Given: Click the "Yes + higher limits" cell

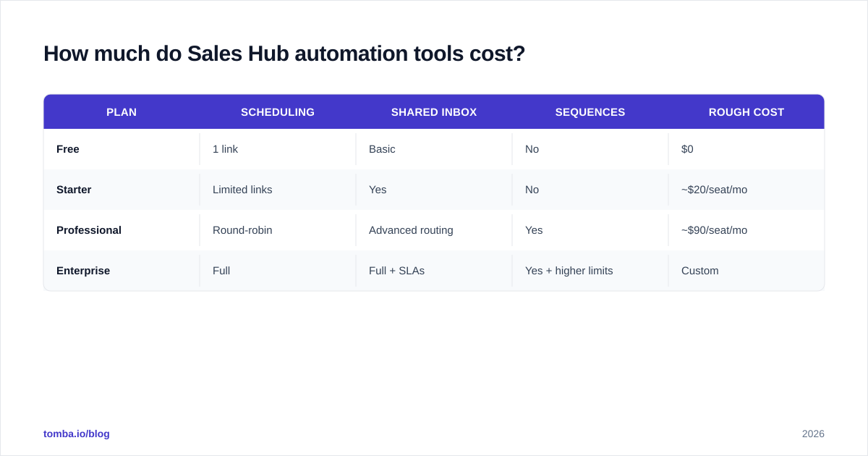Looking at the screenshot, I should click(590, 271).
